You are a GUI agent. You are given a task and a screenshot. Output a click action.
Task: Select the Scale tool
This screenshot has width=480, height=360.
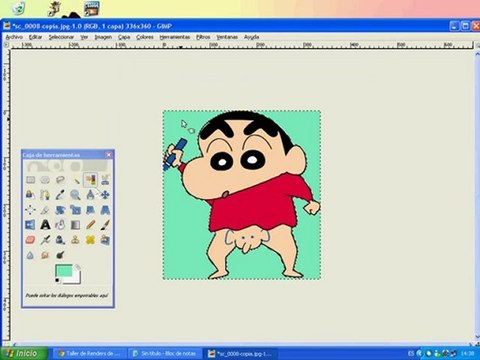pos(75,210)
